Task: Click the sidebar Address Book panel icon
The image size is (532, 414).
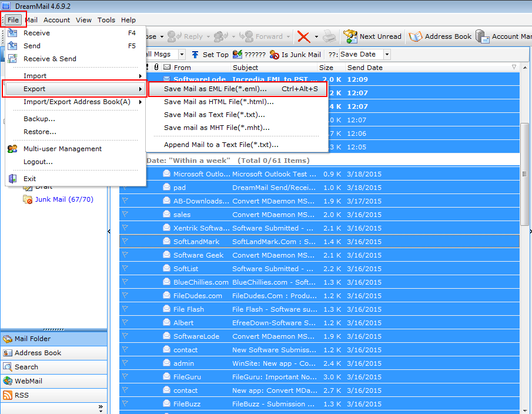Action: point(8,353)
